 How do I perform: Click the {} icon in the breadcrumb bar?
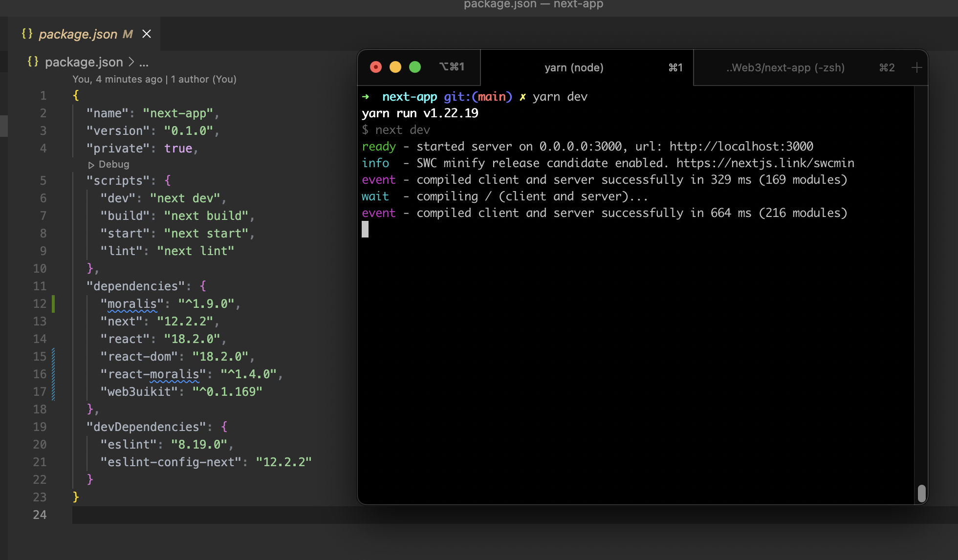click(33, 62)
